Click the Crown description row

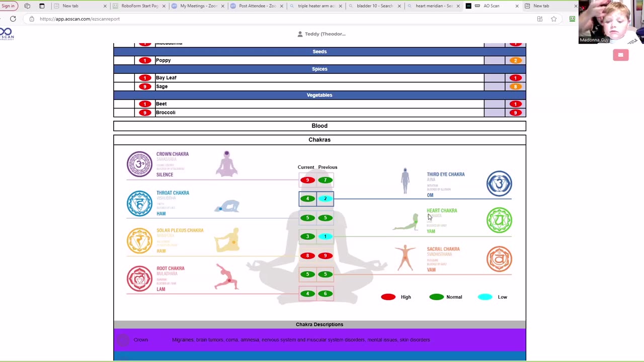coord(319,340)
